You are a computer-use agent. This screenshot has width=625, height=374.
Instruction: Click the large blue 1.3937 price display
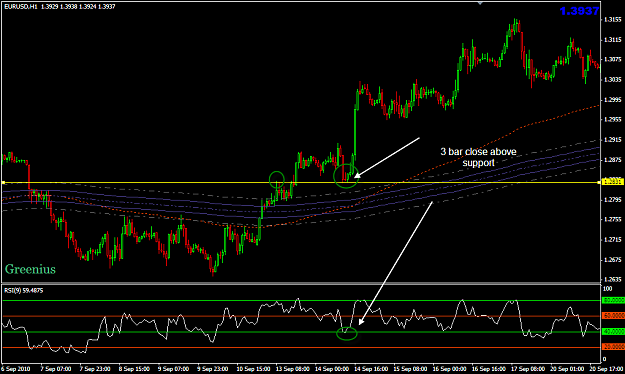579,11
